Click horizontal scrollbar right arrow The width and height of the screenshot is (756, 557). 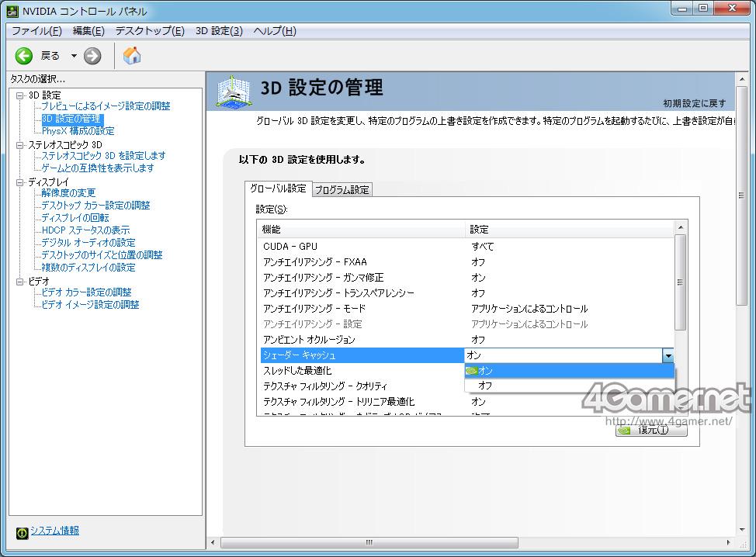tap(729, 542)
